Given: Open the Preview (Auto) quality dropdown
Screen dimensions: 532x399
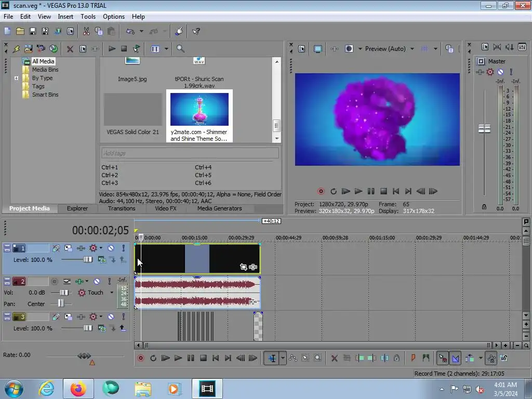Looking at the screenshot, I should tap(412, 49).
